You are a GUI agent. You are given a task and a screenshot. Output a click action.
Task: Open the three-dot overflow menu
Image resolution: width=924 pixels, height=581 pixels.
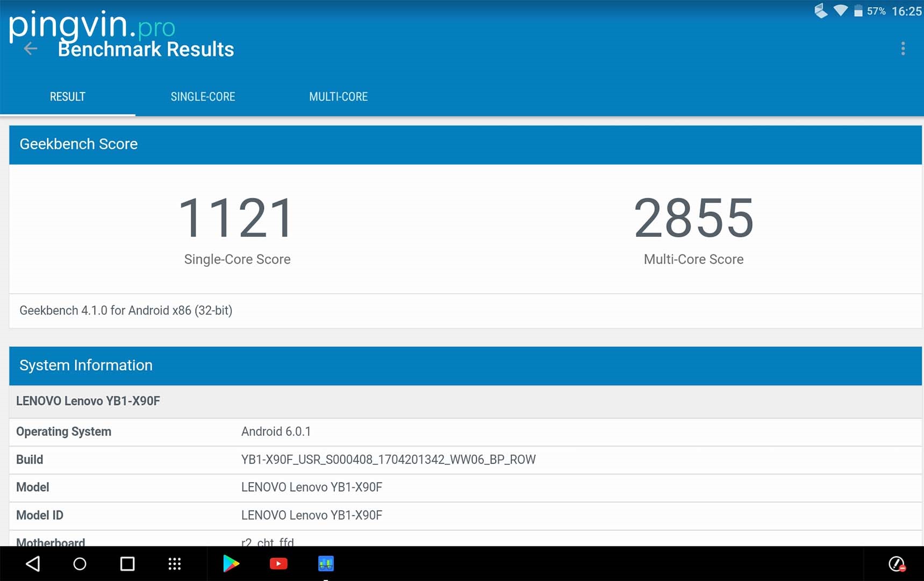[903, 49]
